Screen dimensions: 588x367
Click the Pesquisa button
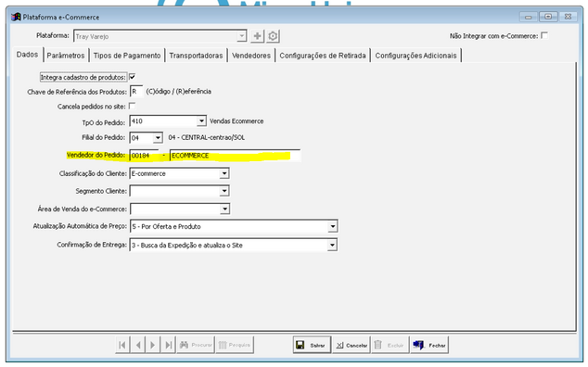point(235,345)
